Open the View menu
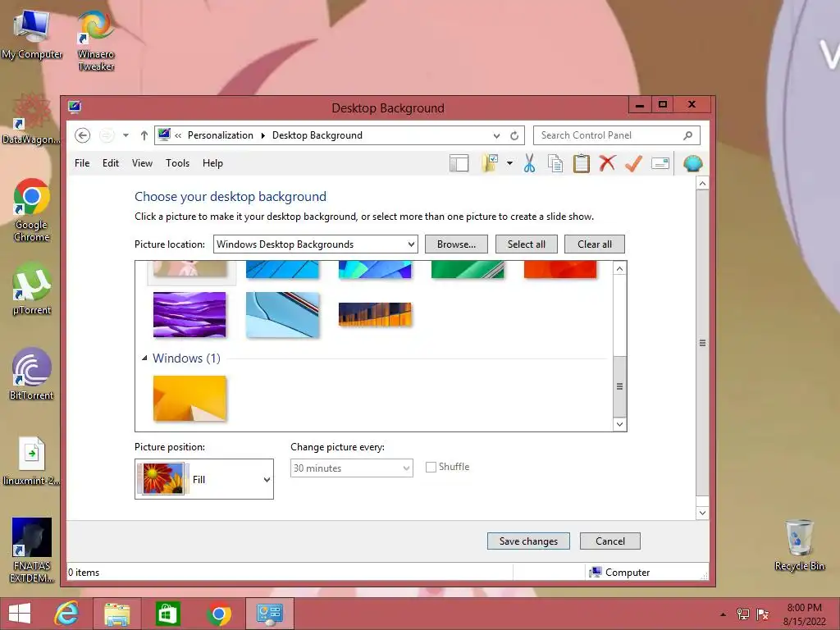This screenshot has height=630, width=840. [142, 163]
